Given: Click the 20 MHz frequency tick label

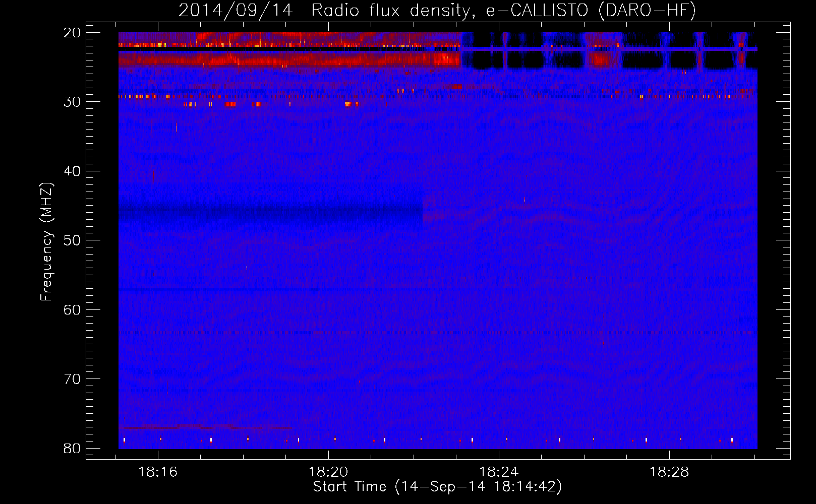Looking at the screenshot, I should [x=73, y=33].
